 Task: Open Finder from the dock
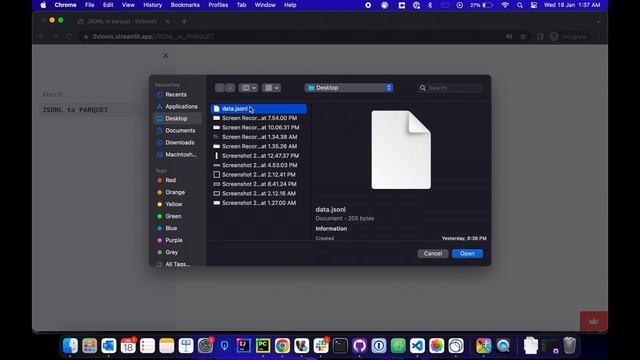pos(70,346)
